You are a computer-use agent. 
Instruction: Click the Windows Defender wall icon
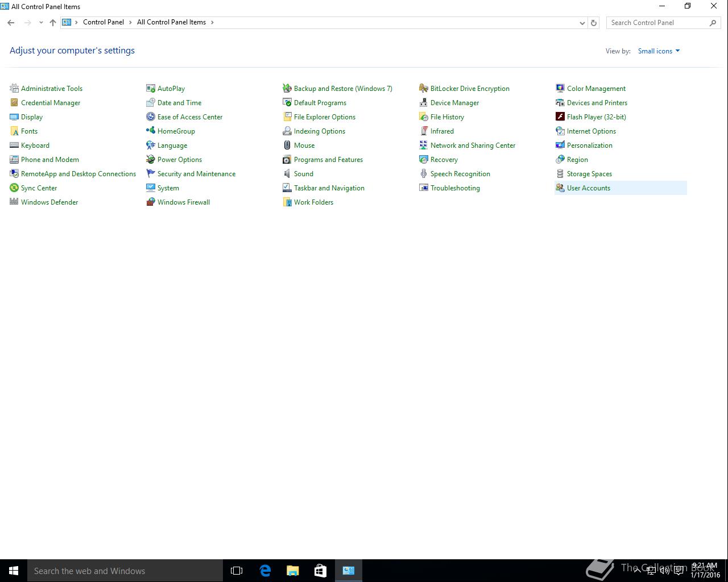14,202
